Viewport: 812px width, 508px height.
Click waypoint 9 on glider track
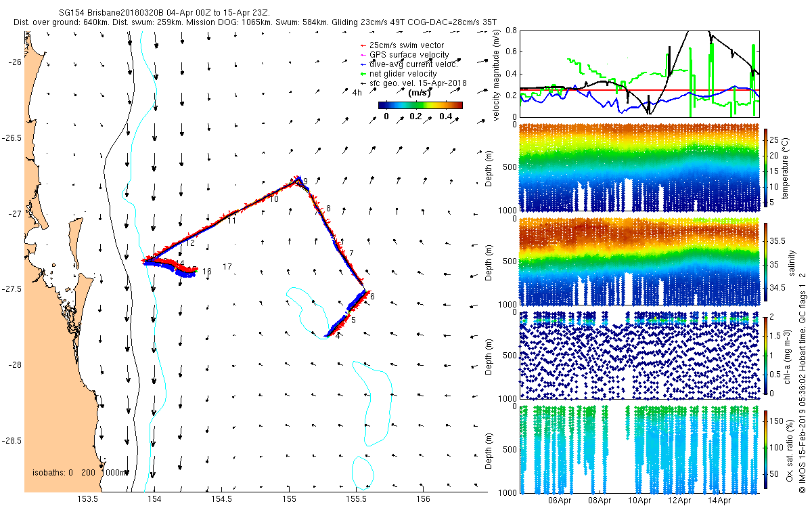[x=306, y=181]
